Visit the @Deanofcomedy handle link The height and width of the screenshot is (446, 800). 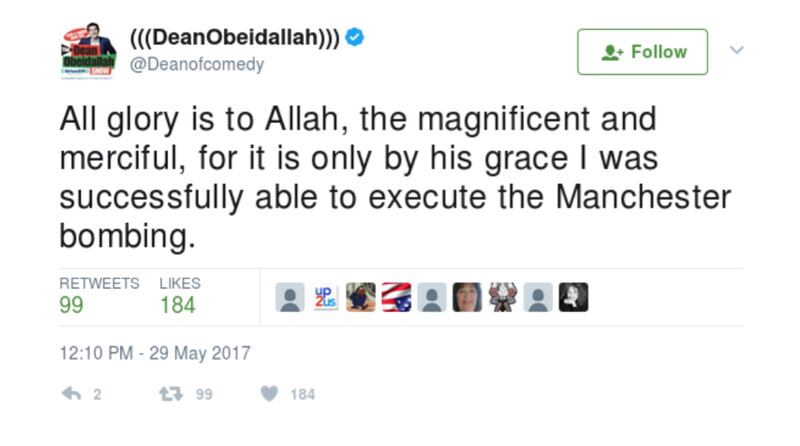[x=198, y=64]
